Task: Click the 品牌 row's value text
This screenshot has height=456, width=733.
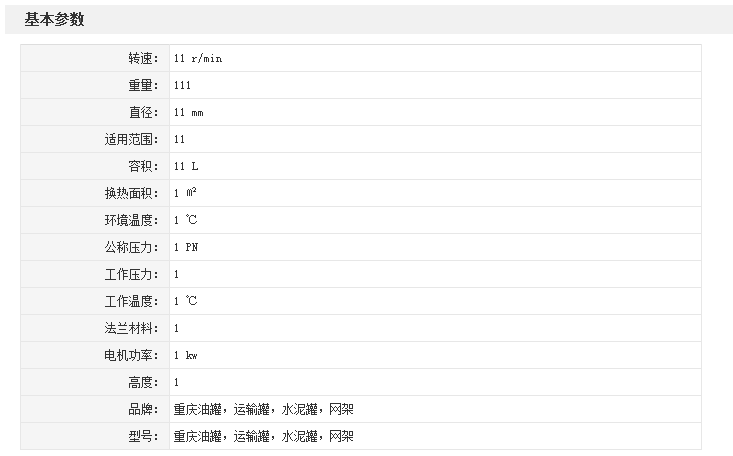Action: 263,409
